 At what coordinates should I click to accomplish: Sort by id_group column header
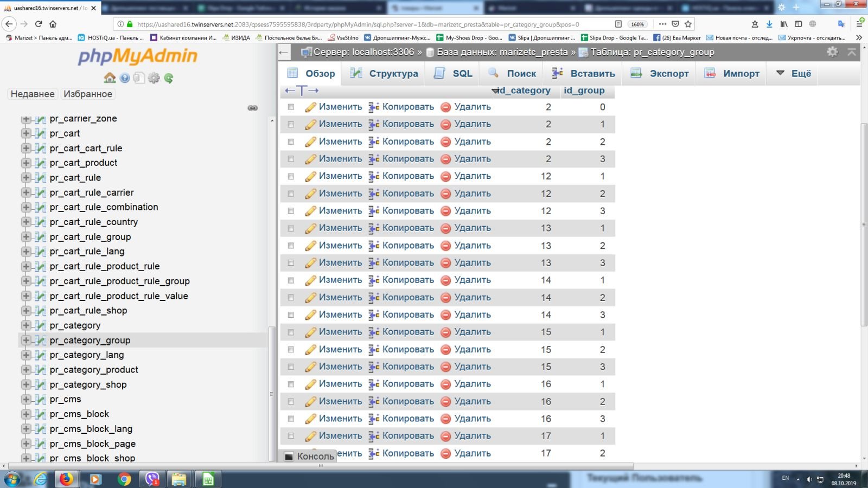(584, 91)
